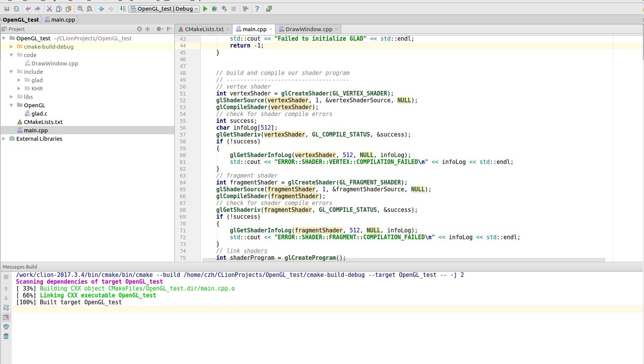This screenshot has height=364, width=644.
Task: Click the Synchronize refresh icon
Action: [16, 9]
